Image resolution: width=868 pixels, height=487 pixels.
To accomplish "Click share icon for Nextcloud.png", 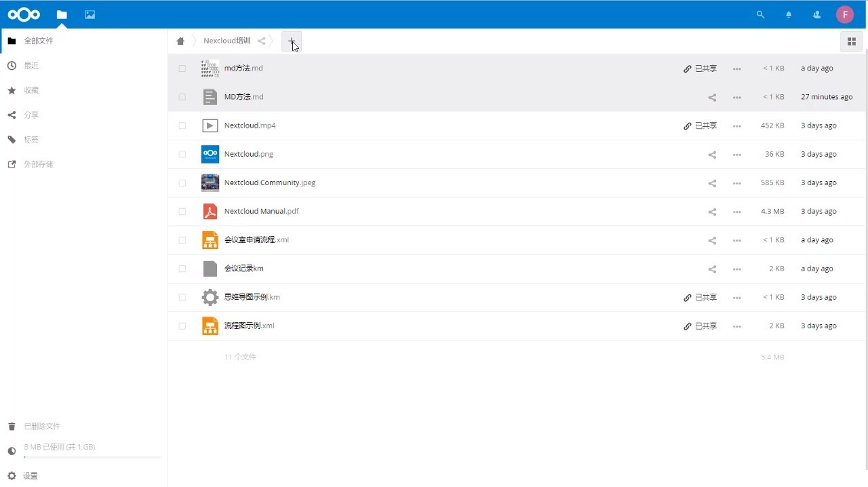I will coord(712,155).
